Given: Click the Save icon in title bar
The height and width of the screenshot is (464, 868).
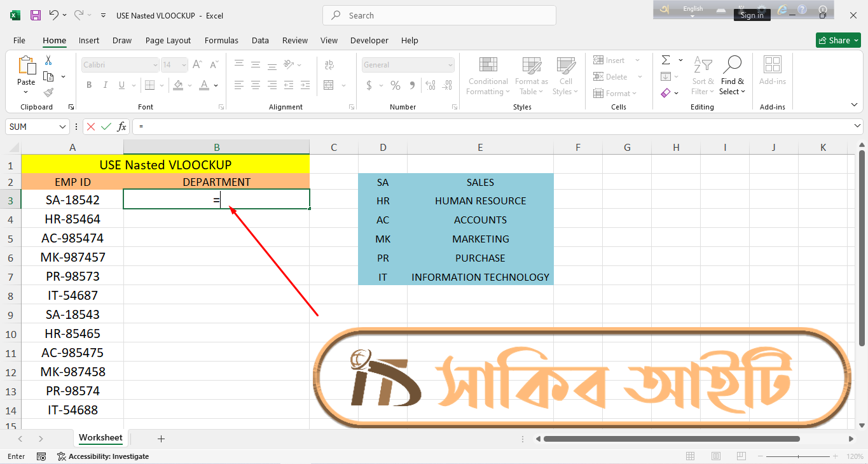Looking at the screenshot, I should click(36, 15).
